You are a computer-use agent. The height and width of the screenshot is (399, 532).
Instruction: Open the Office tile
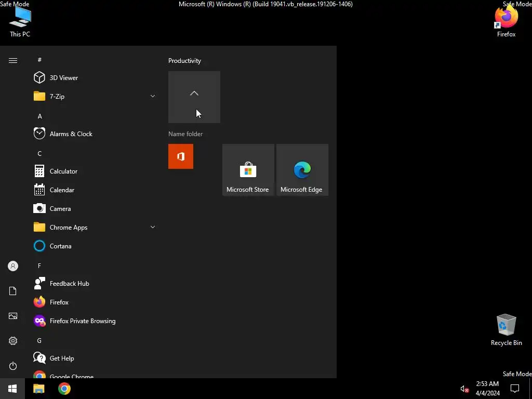pyautogui.click(x=181, y=156)
